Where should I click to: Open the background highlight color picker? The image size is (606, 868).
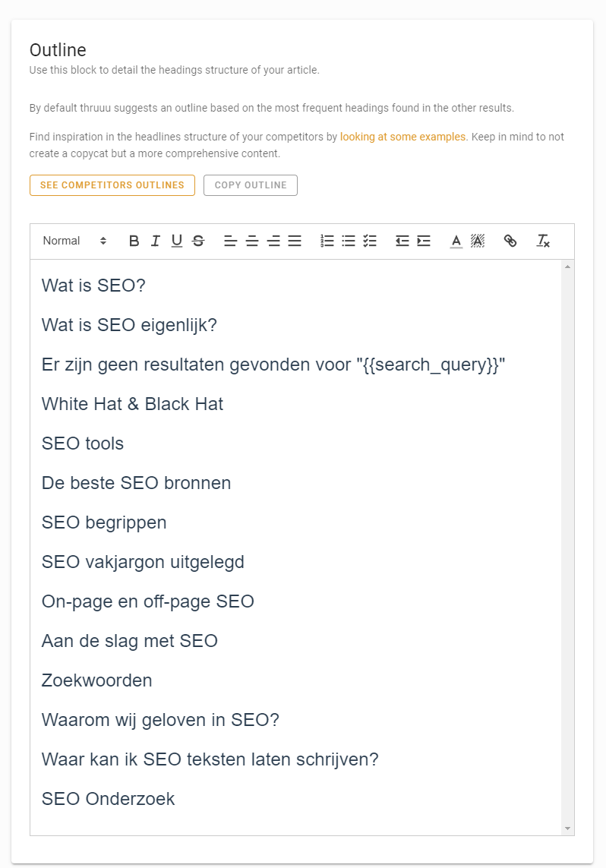point(478,241)
